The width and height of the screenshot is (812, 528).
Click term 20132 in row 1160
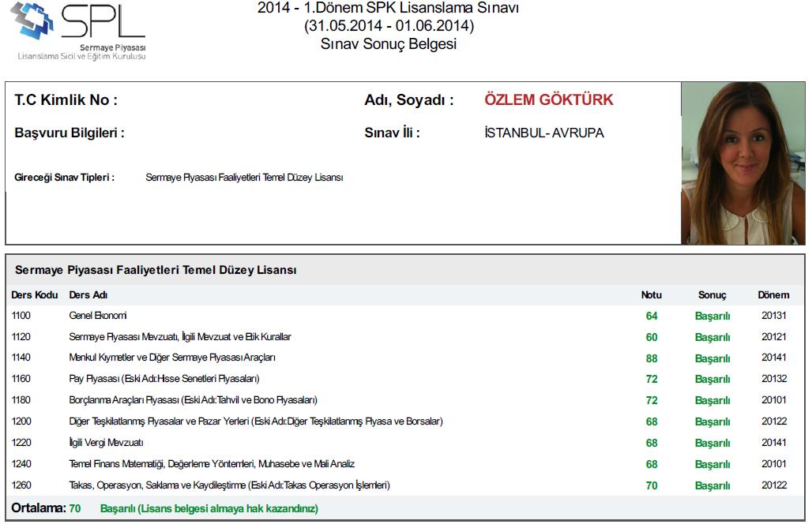pos(773,379)
